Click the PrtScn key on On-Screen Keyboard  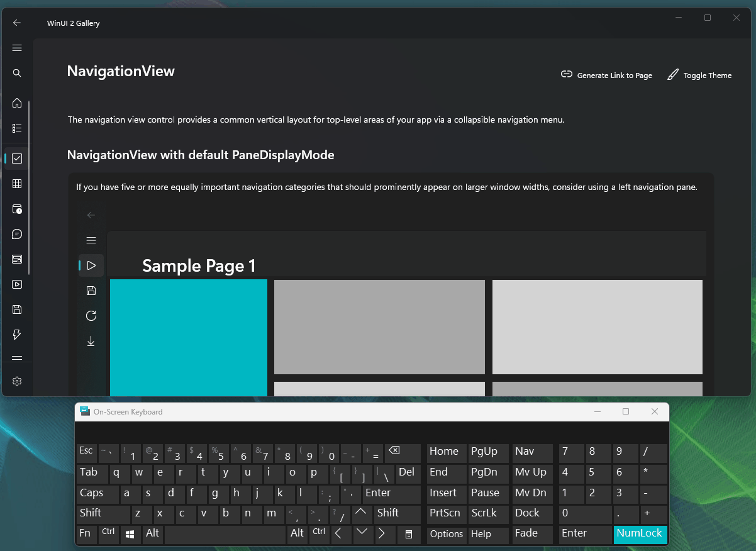(447, 515)
